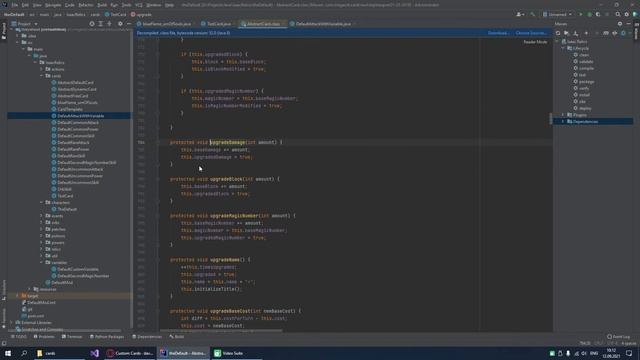Click the Maven add project plus icon
640x360 pixels.
point(587,33)
